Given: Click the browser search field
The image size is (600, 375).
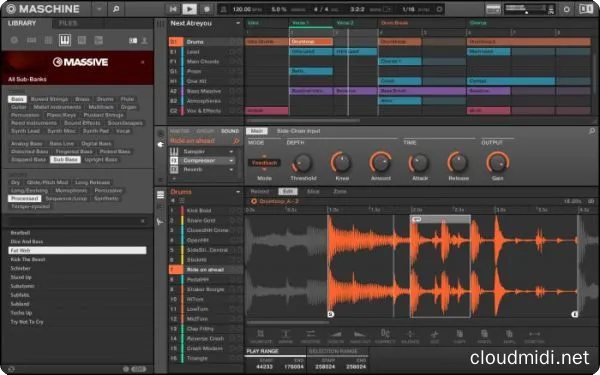Looking at the screenshot, I should 77,221.
